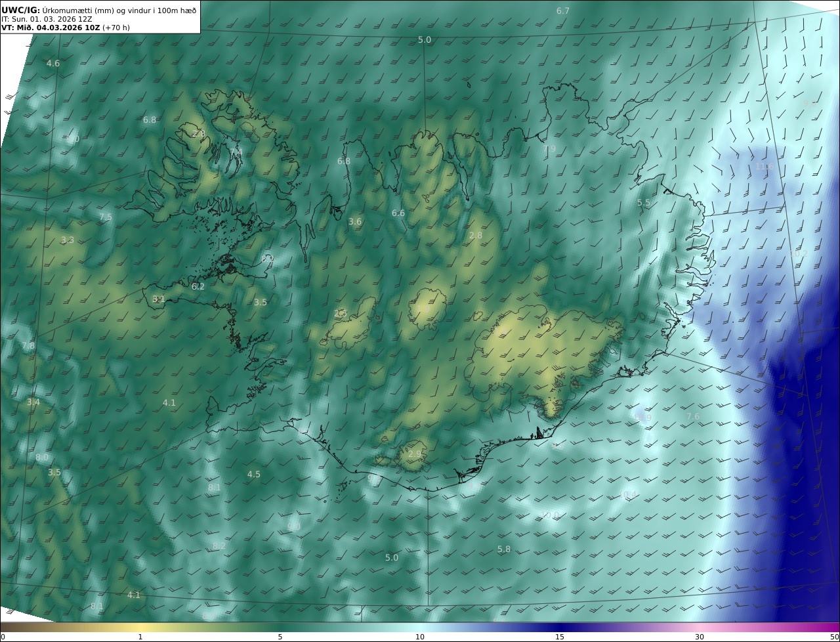Click the 10.4 value label
840x642 pixels.
(x=628, y=495)
